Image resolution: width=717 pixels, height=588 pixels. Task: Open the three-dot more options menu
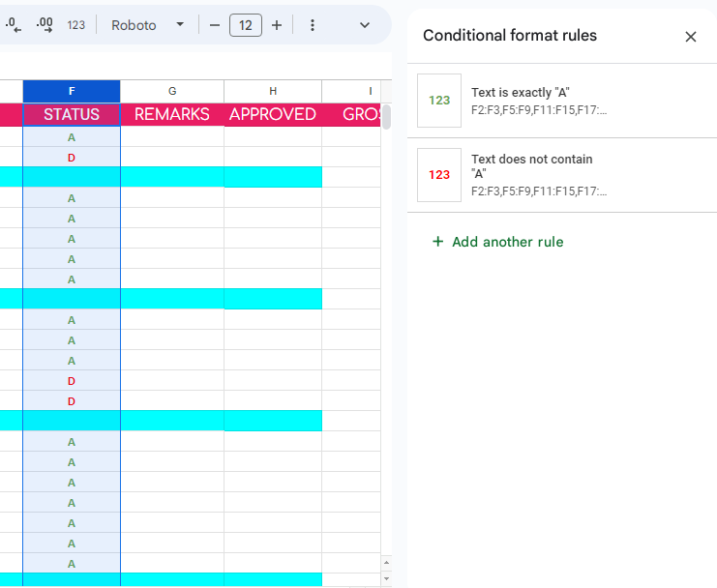[313, 25]
